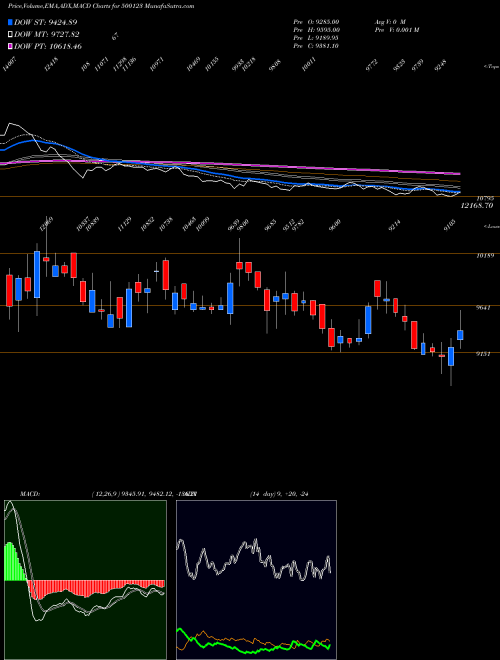Click the previous high value 9393.00
500x660 pixels.
pos(327,29)
